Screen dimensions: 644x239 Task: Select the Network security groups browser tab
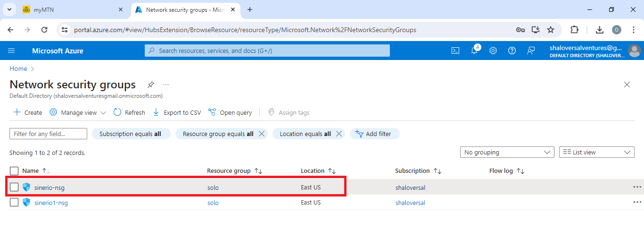click(185, 9)
